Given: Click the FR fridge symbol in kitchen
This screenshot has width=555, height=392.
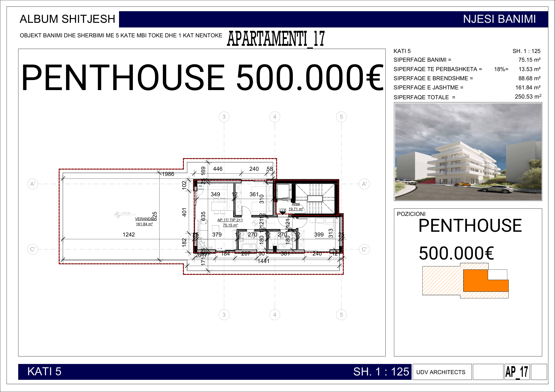Looking at the screenshot, I should [x=200, y=186].
